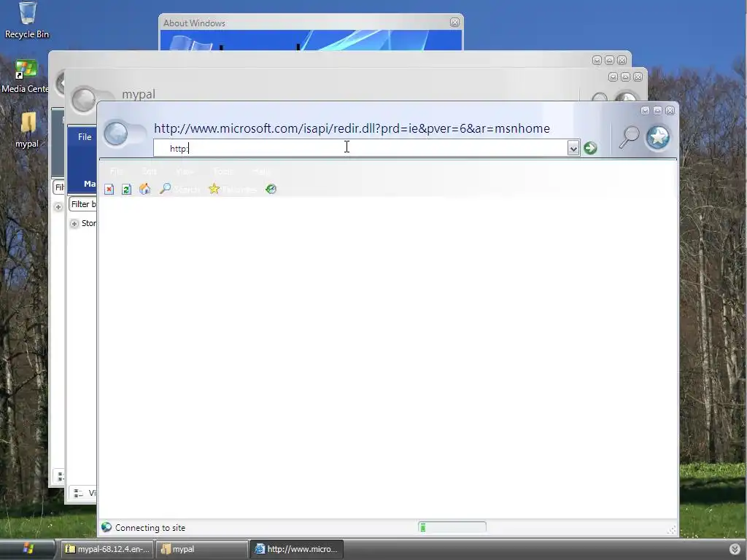Click the browser window resize grip
Viewport: 747px width, 560px height.
coord(672,529)
